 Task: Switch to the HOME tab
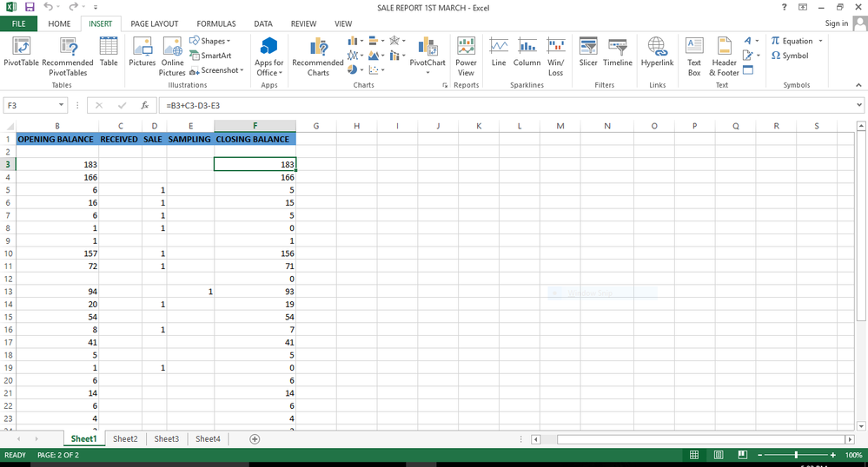coord(59,23)
